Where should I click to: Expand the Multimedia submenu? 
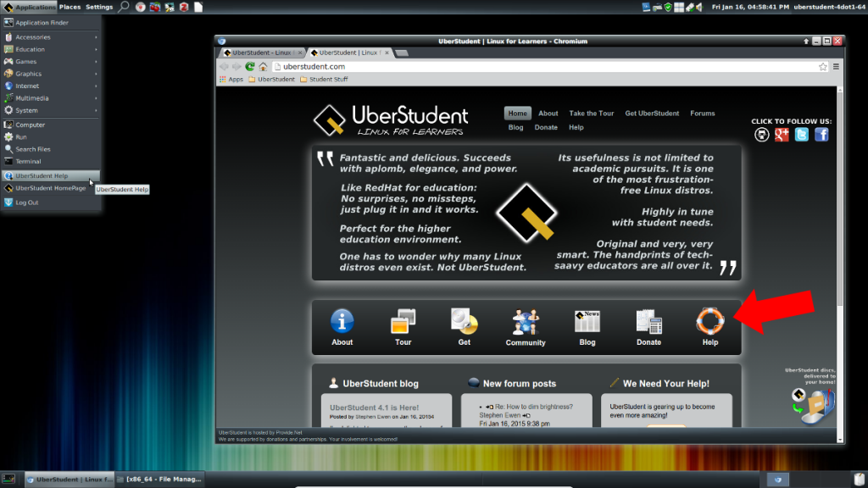click(x=51, y=98)
